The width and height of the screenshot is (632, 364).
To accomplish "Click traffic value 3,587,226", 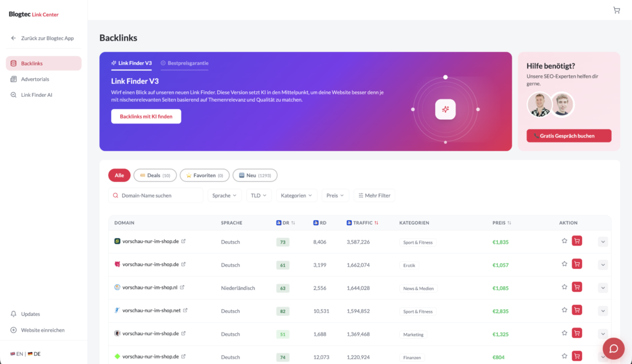I will 358,242.
